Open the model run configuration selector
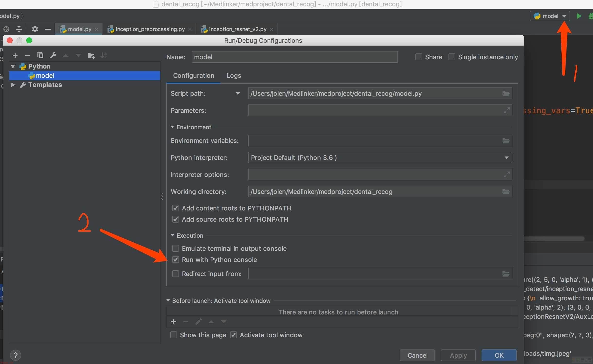593x364 pixels. point(550,16)
